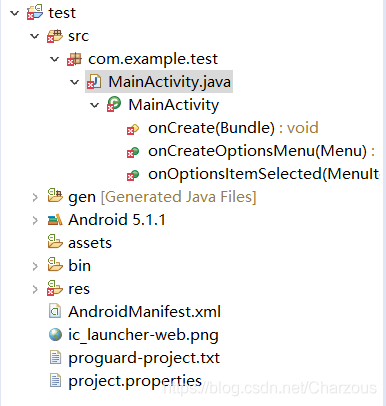The height and width of the screenshot is (406, 386).
Task: Click the MainActivity class icon
Action: coord(114,104)
